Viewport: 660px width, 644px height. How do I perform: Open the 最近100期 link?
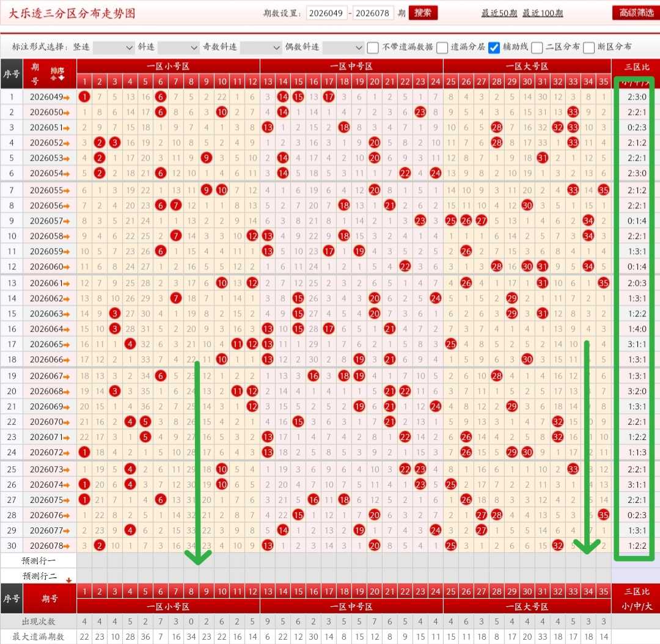pyautogui.click(x=543, y=13)
